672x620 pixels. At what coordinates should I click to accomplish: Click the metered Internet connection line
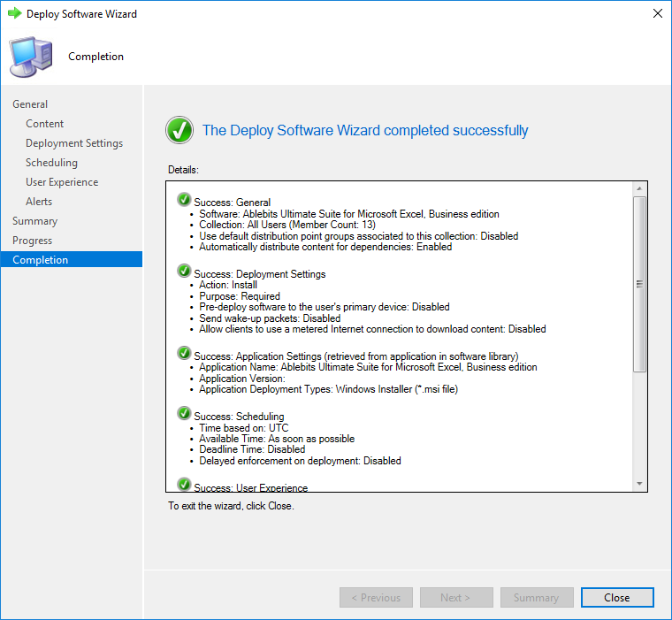point(372,329)
